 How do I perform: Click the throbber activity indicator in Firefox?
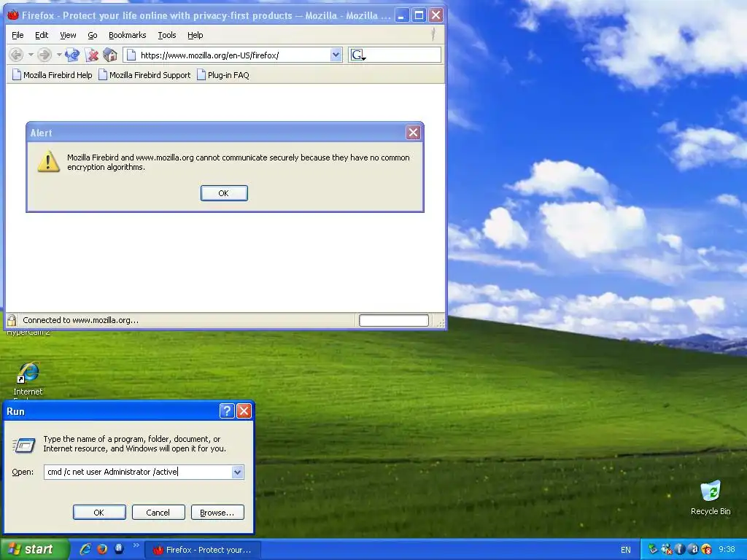[x=433, y=34]
